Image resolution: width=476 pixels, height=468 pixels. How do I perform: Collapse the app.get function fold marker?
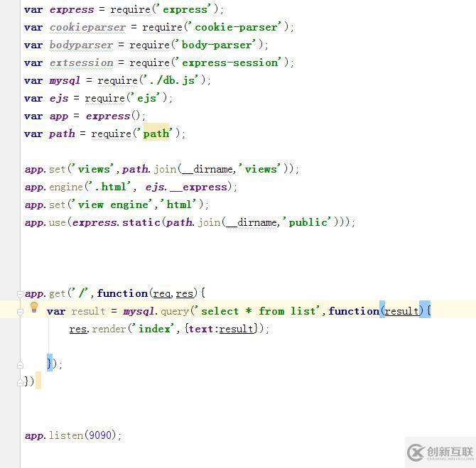coord(20,294)
